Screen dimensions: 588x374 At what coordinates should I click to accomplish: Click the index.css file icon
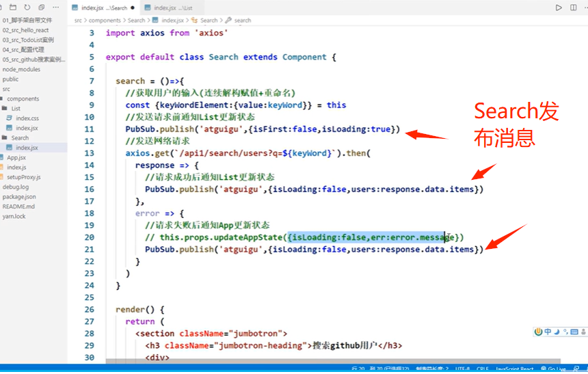10,118
